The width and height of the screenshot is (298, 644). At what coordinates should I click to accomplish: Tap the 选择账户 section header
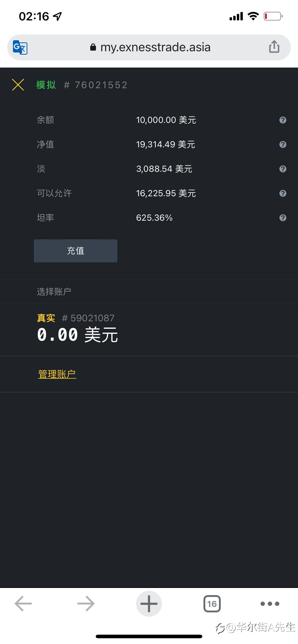[x=54, y=292]
